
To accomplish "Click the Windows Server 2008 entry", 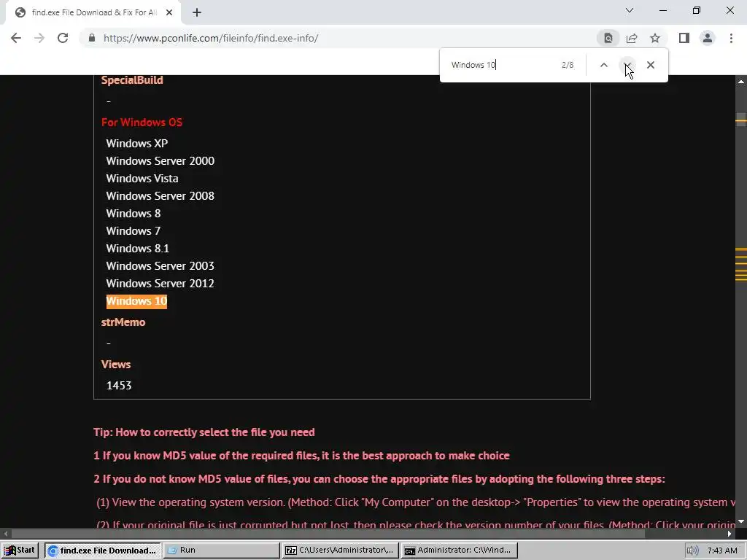I will [x=160, y=195].
